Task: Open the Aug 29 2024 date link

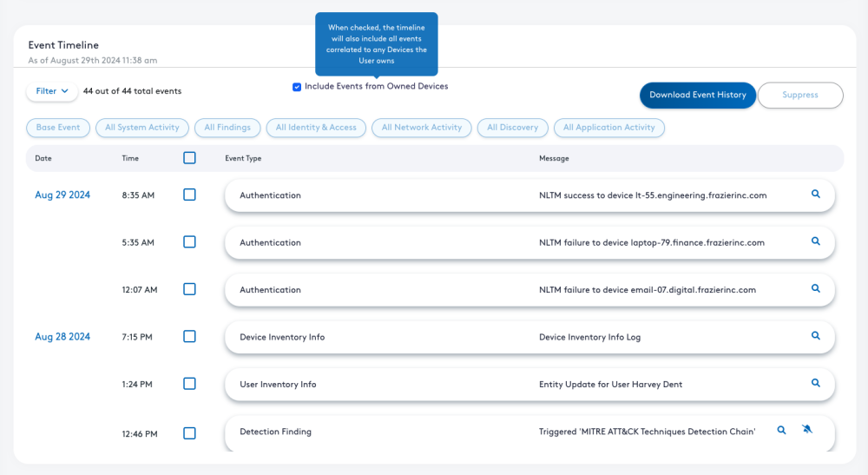Action: click(62, 195)
